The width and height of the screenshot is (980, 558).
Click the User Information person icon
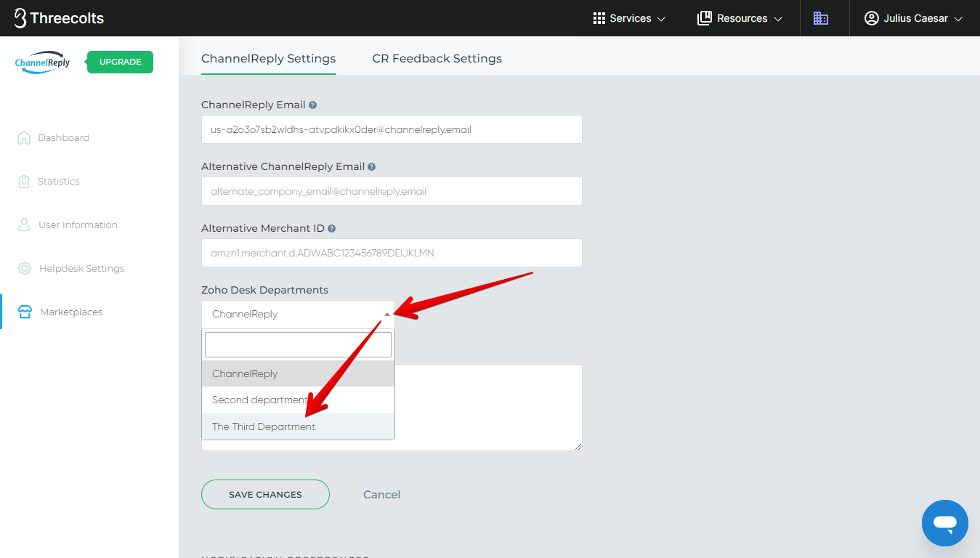click(24, 225)
